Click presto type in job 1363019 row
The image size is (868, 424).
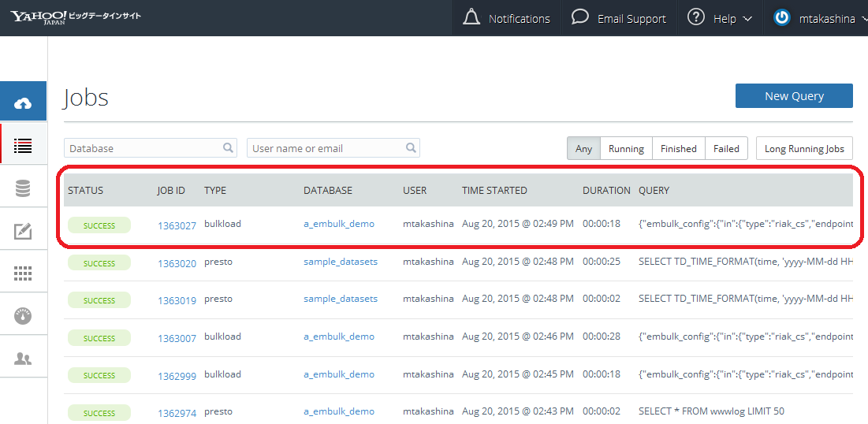tap(218, 299)
